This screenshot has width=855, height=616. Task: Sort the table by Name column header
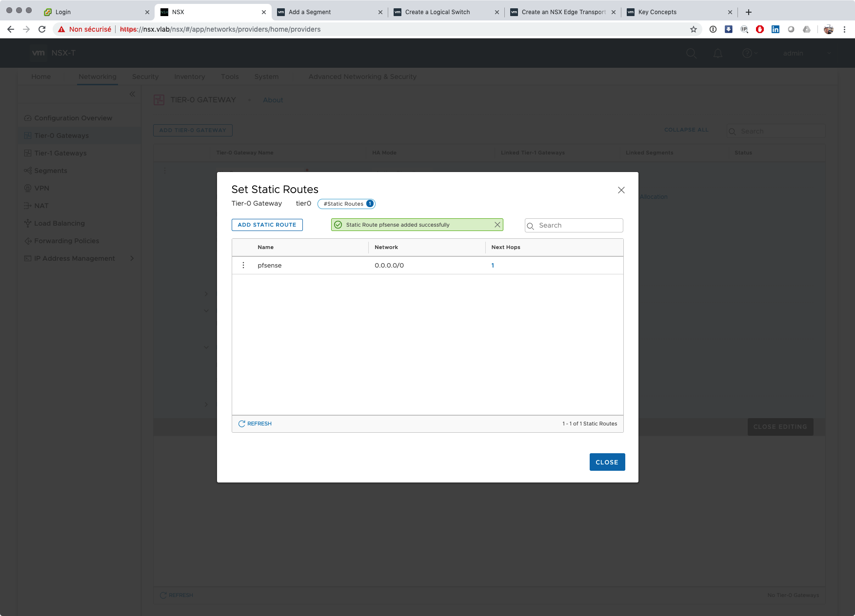tap(265, 247)
